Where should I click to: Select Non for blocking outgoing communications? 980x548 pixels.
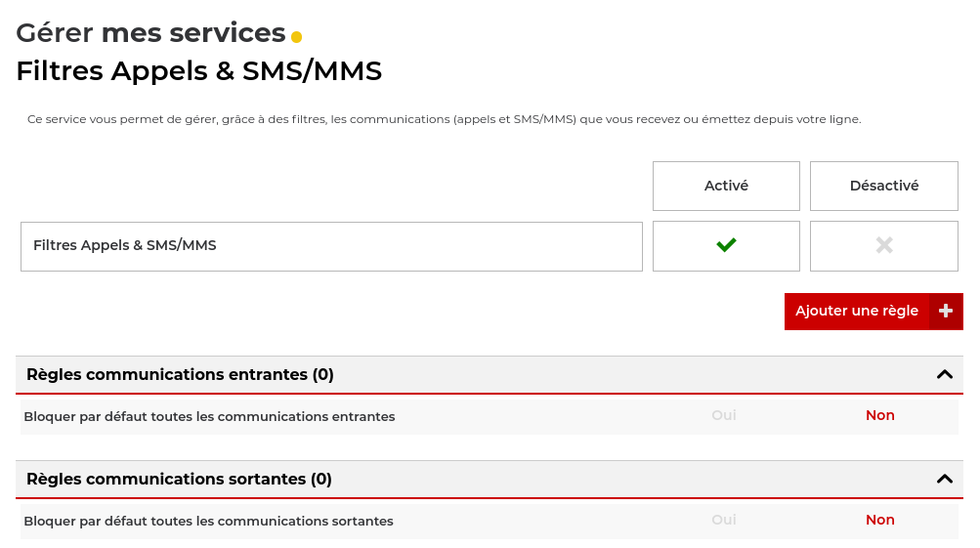pos(880,520)
